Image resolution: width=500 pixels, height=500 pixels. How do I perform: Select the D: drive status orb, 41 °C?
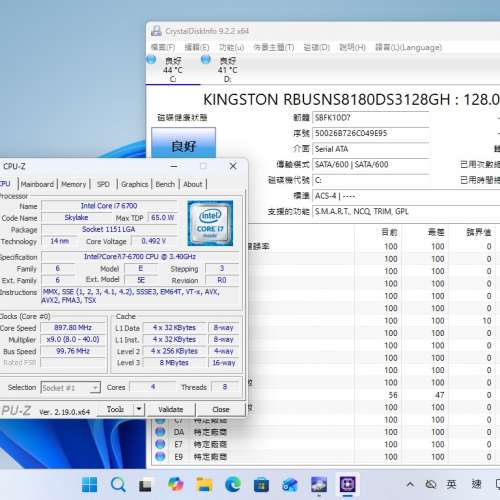pos(206,60)
